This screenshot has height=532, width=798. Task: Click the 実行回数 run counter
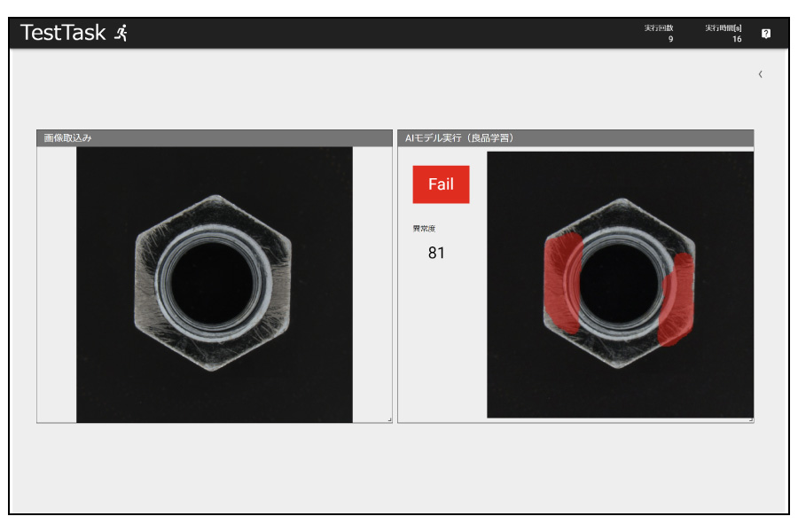click(x=659, y=33)
